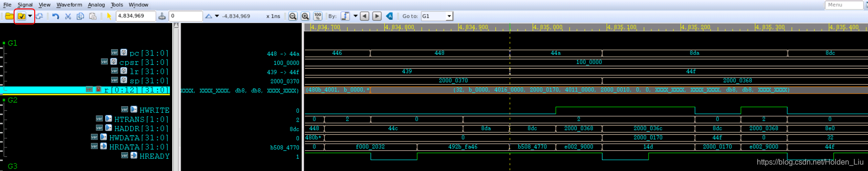Screen dimensions: 868x171
Task: Select the yellow cursor pointer icon
Action: pos(109,16)
